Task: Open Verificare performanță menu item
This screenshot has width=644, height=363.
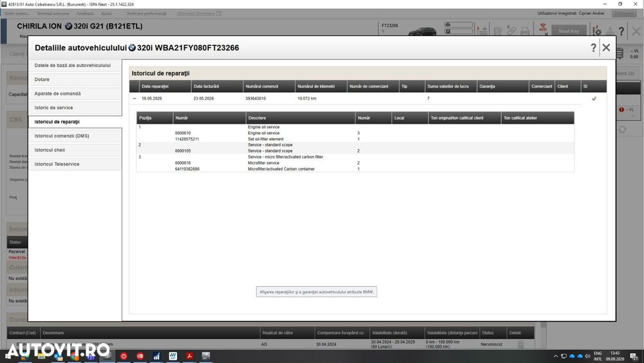Action: coord(146,14)
